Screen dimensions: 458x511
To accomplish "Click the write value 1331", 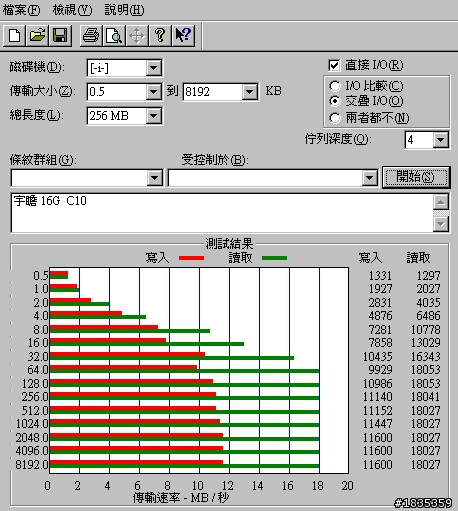I will pos(380,276).
